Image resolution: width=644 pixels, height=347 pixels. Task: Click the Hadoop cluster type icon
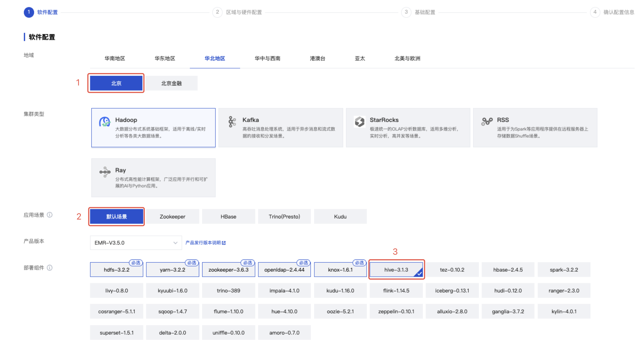pos(105,122)
